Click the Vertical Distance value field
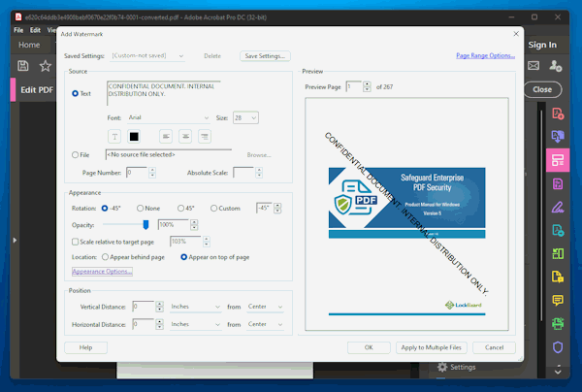 144,307
